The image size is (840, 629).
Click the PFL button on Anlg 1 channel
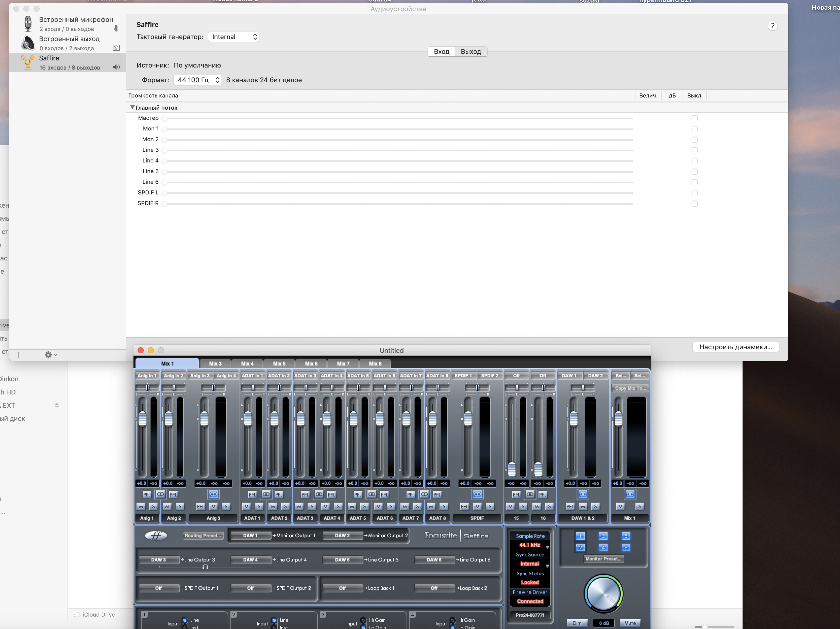(x=147, y=494)
